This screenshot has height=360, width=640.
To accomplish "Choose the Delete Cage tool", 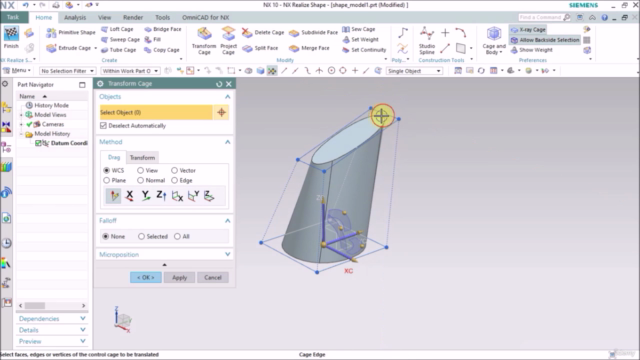I will click(263, 32).
